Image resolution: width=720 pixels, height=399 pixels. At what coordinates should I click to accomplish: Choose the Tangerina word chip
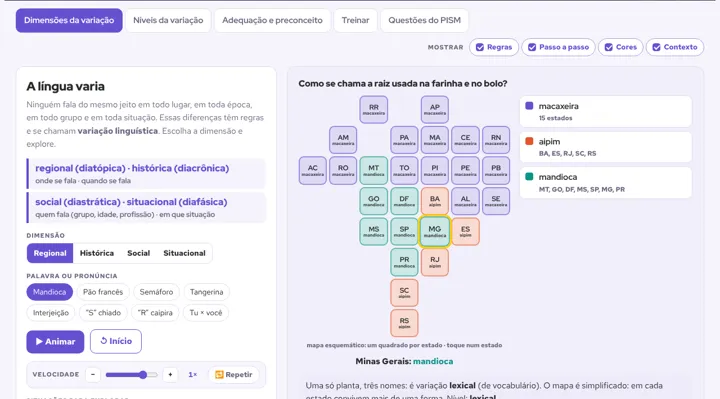point(207,292)
